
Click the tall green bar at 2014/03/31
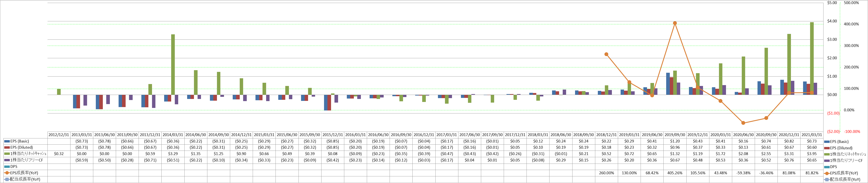(173, 64)
